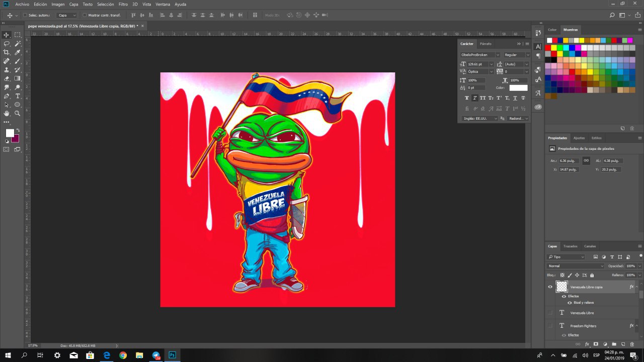Viewport: 644px width, 362px height.
Task: Click the foreground color swatch in toolbox
Action: pos(10,133)
